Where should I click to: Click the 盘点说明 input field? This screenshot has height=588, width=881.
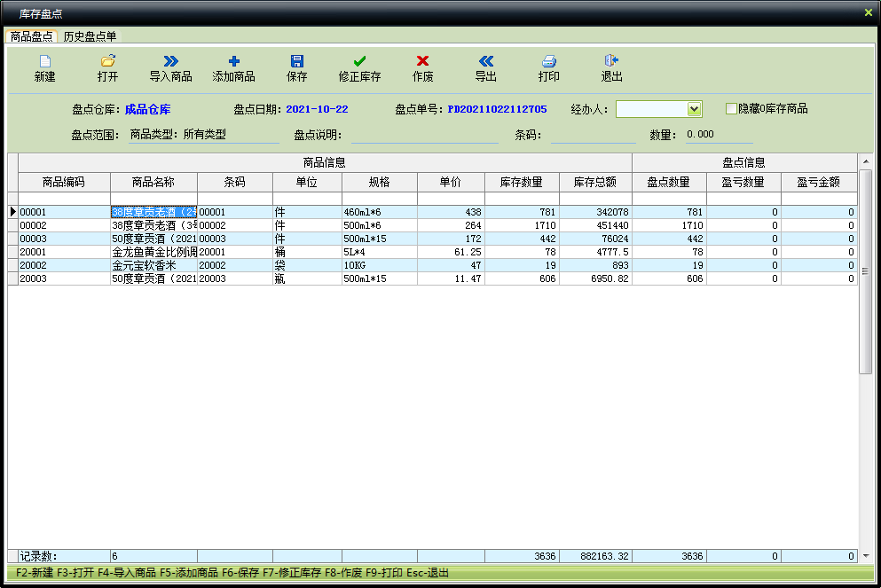point(425,135)
